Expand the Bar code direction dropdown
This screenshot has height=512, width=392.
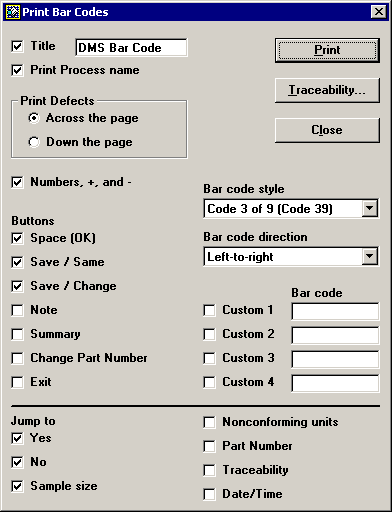[x=370, y=256]
